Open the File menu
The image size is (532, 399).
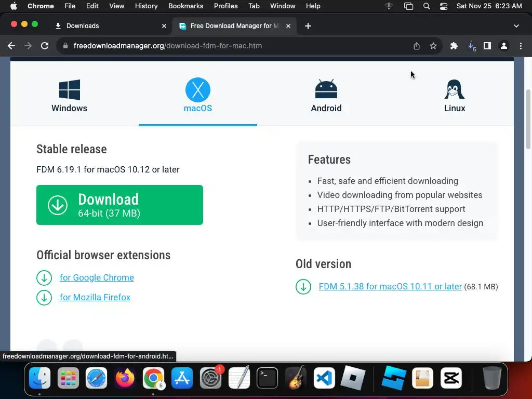tap(70, 6)
